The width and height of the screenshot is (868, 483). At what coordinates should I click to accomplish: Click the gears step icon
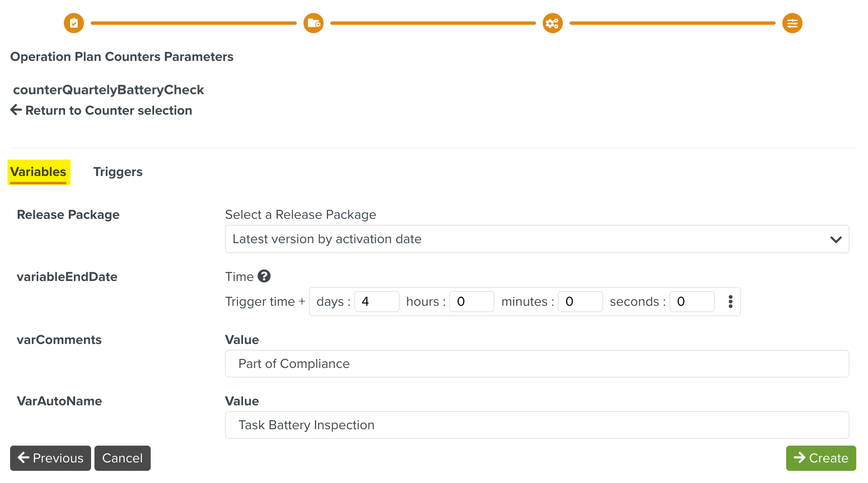(x=552, y=23)
